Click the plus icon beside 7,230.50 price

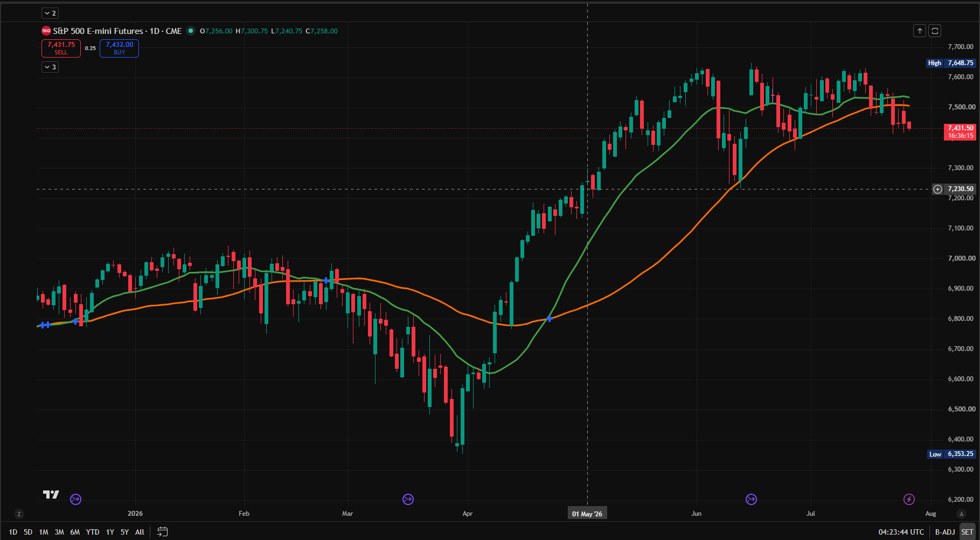tap(938, 189)
